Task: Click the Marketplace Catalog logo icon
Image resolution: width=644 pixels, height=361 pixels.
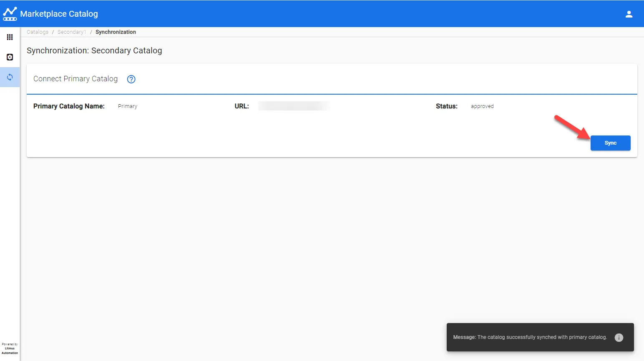Action: tap(10, 14)
